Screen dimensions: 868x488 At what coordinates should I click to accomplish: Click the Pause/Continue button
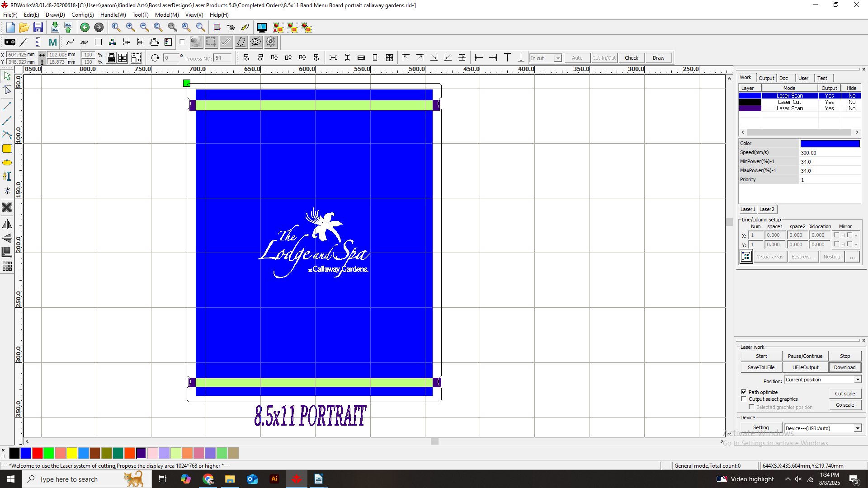click(x=805, y=356)
